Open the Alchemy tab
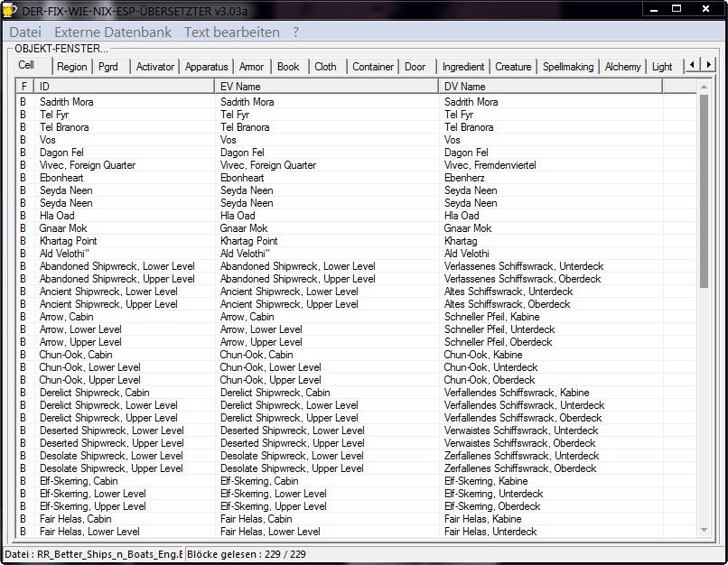Viewport: 728px width, 565px height. (x=622, y=67)
